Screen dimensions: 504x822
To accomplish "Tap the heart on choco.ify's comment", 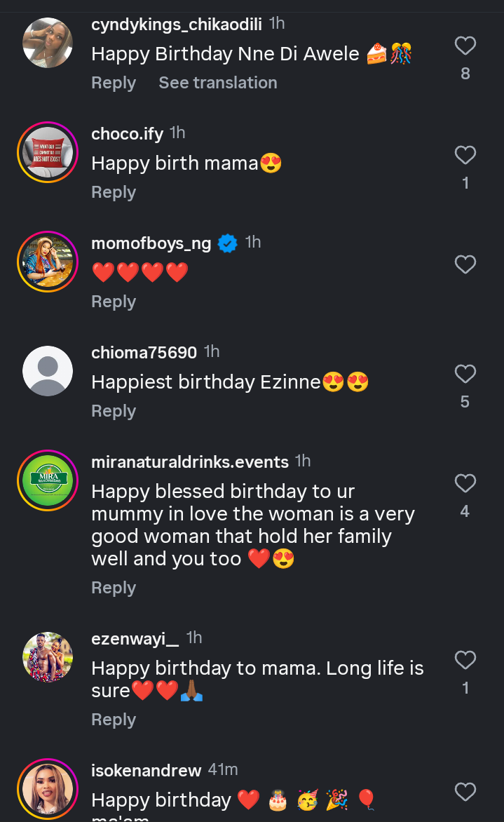I will [x=465, y=155].
